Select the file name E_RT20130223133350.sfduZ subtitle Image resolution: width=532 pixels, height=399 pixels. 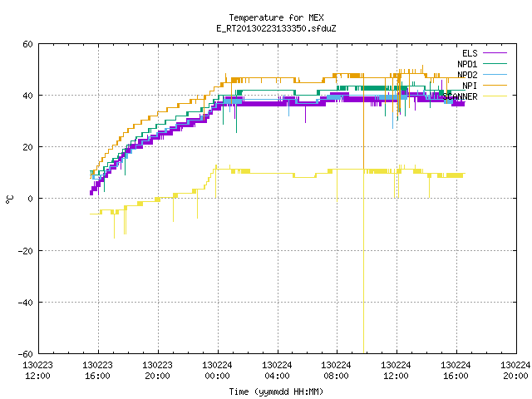pos(276,28)
